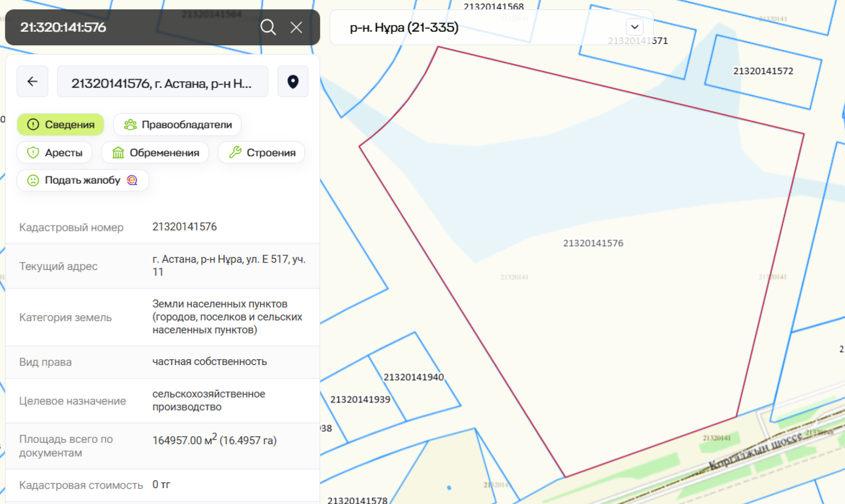Open the Аресты section
Viewport: 845px width, 504px height.
55,153
